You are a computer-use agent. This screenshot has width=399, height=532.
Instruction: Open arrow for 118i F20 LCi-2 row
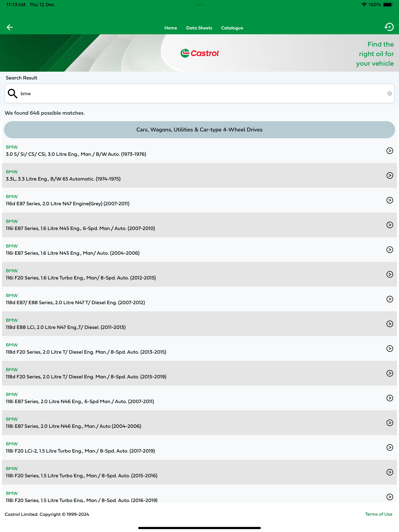point(390,447)
